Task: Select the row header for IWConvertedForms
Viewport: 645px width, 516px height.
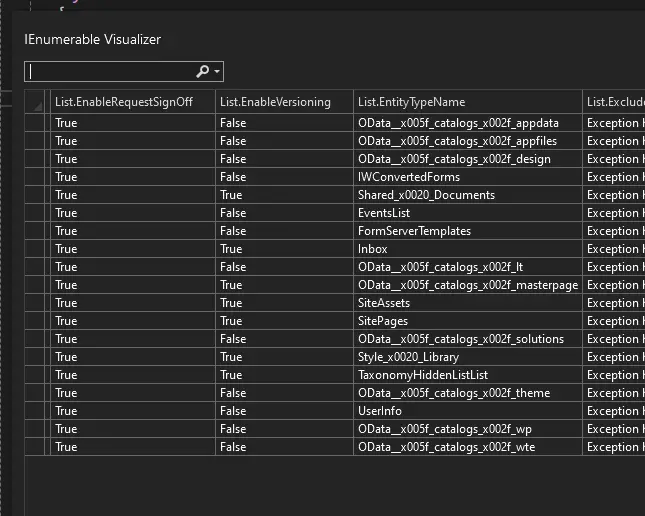Action: (x=37, y=177)
